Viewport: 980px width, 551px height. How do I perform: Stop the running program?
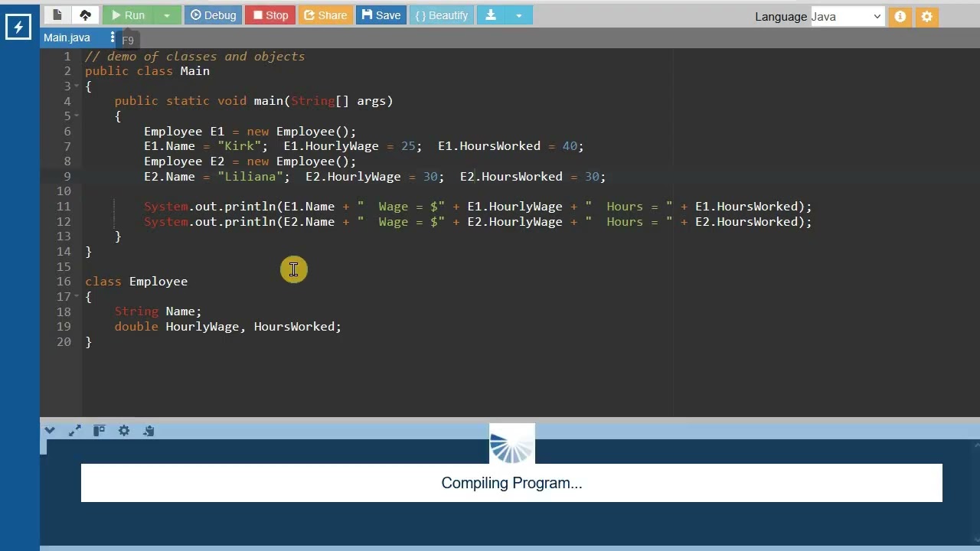(270, 15)
